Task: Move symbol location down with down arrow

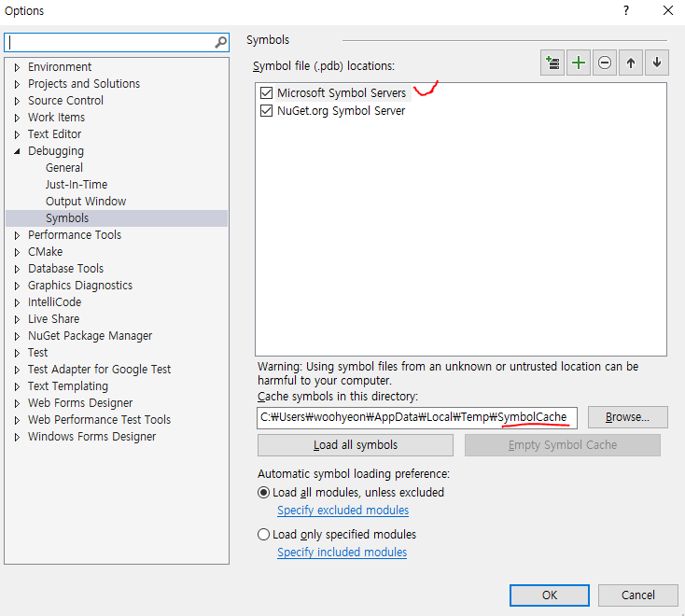Action: click(657, 63)
